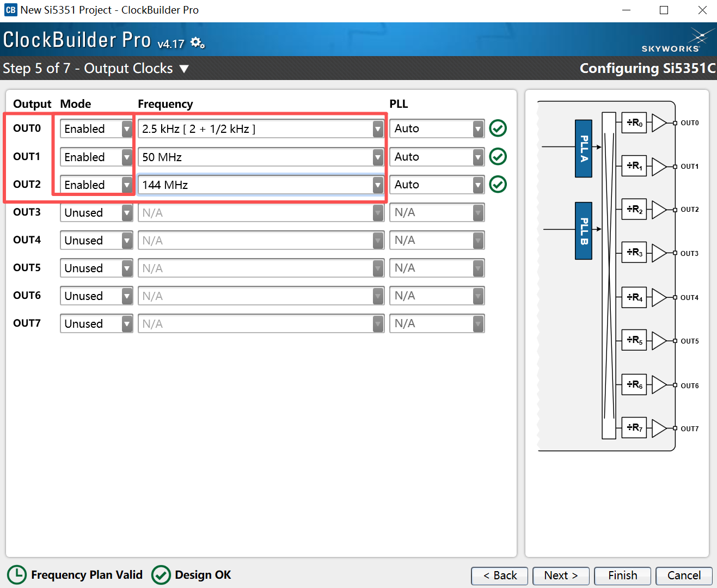Click the OUT0 buffer triangle in diagram
Image resolution: width=717 pixels, height=588 pixels.
659,123
